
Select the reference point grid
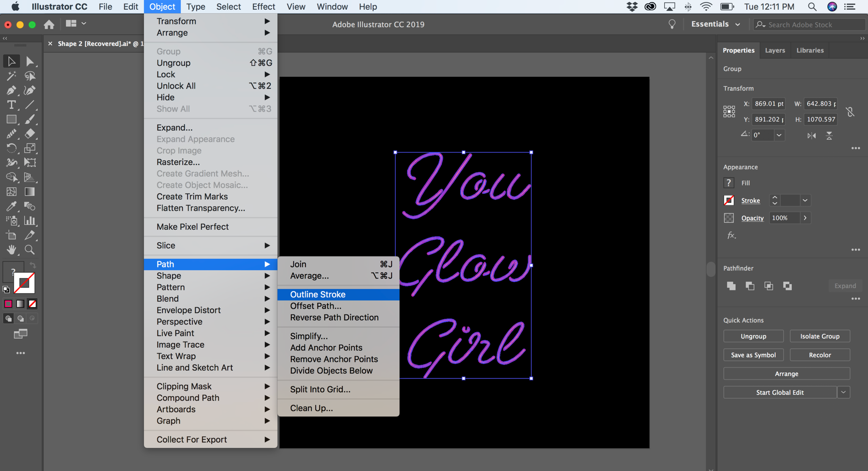[729, 111]
